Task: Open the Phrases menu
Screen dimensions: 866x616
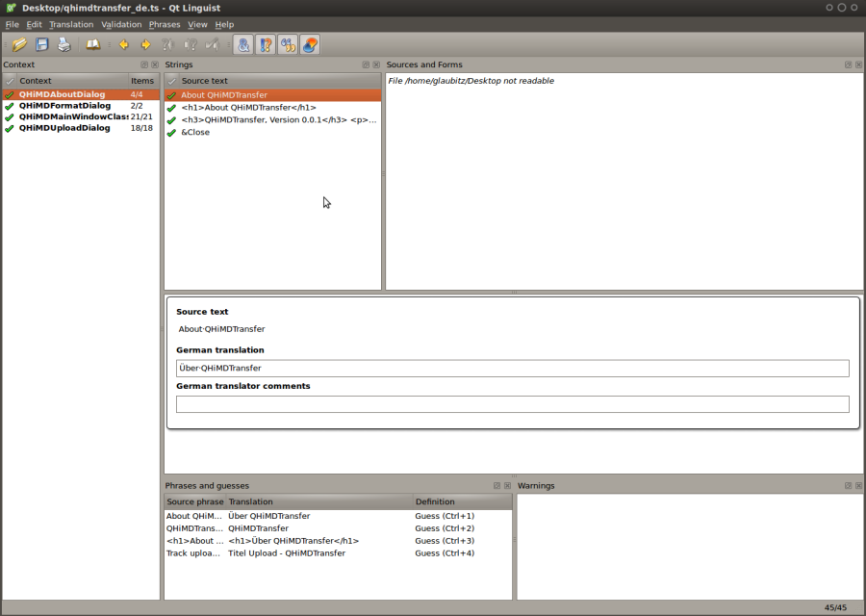Action: pyautogui.click(x=164, y=24)
